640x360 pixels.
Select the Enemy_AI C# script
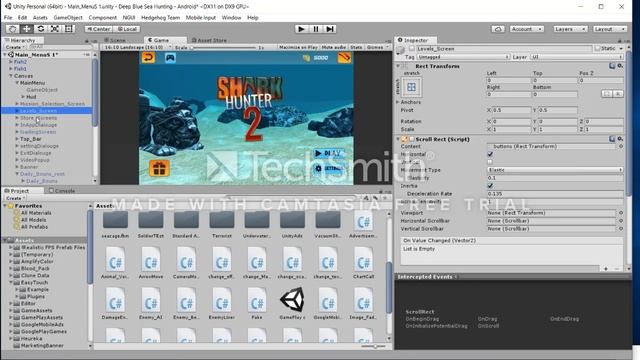point(151,303)
